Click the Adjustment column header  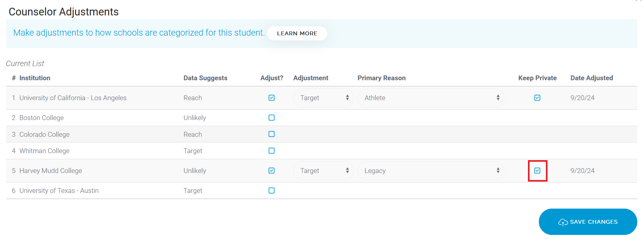click(311, 78)
